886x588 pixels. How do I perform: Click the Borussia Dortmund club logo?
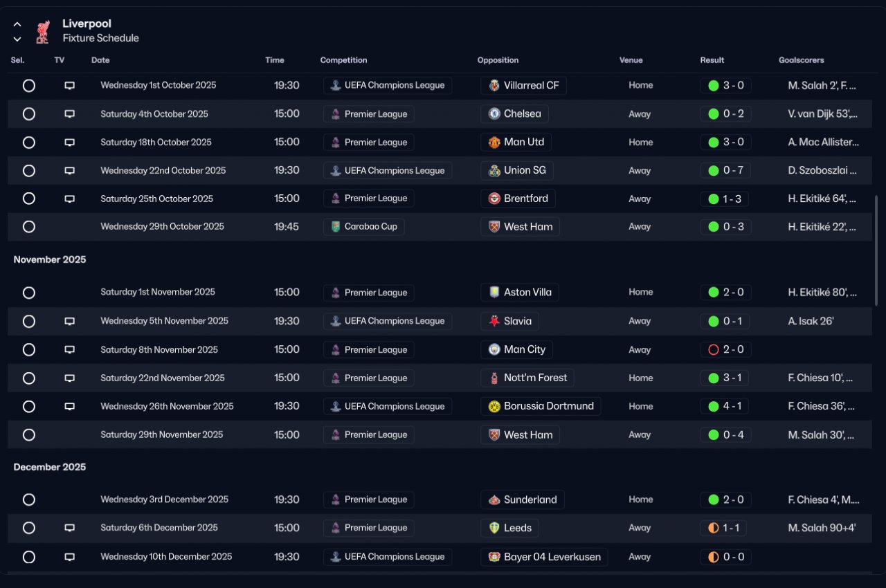point(494,407)
